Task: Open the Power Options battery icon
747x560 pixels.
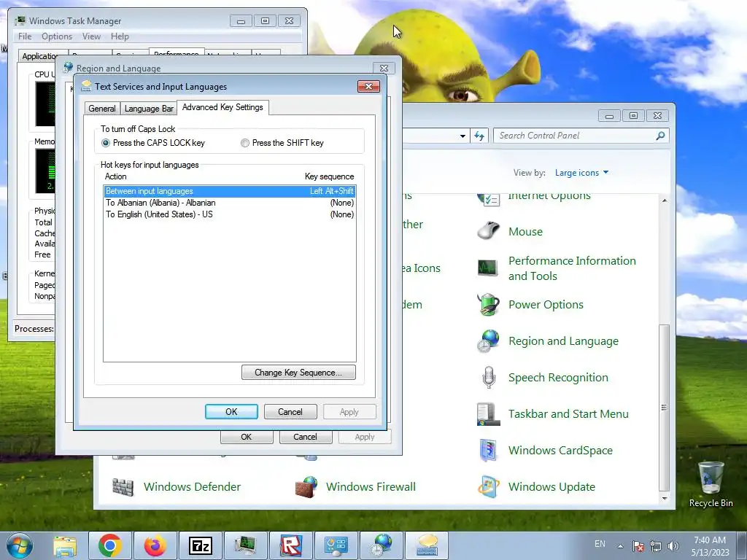Action: (x=488, y=305)
